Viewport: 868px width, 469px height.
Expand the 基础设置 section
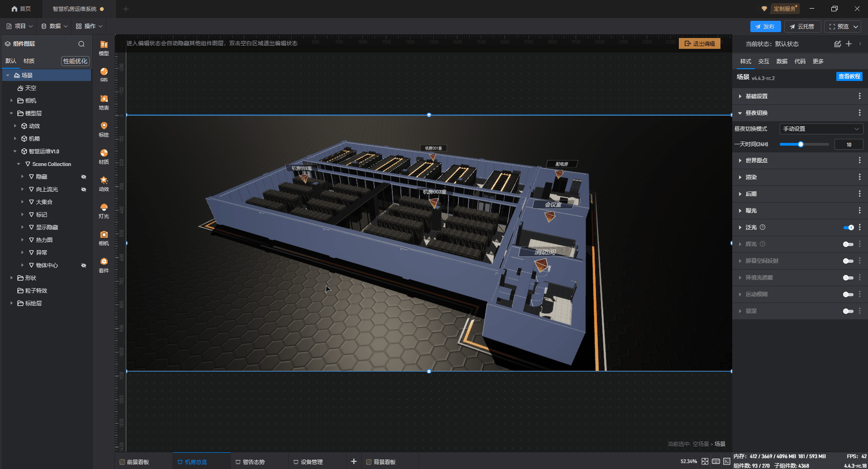(x=756, y=96)
